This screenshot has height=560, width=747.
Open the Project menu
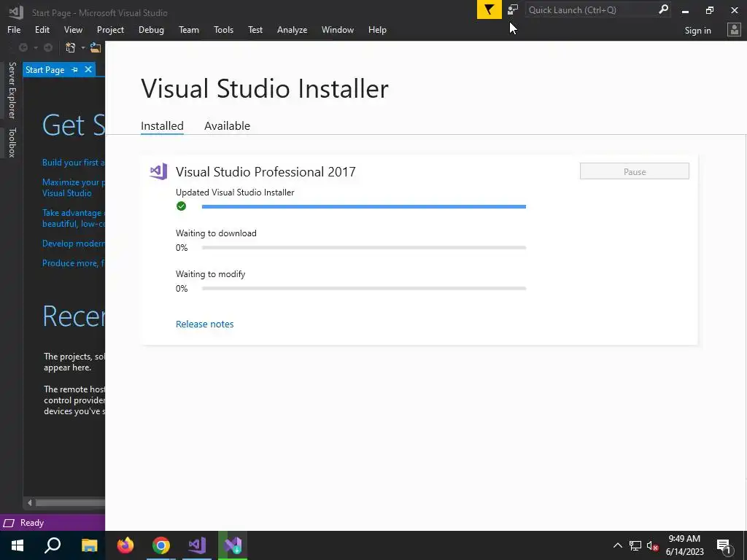tap(110, 29)
